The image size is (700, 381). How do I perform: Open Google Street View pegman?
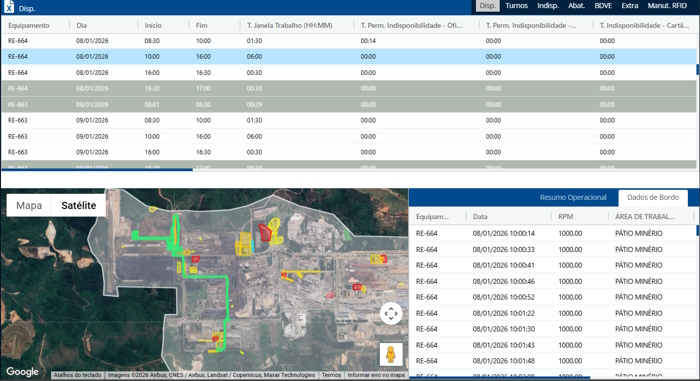391,355
